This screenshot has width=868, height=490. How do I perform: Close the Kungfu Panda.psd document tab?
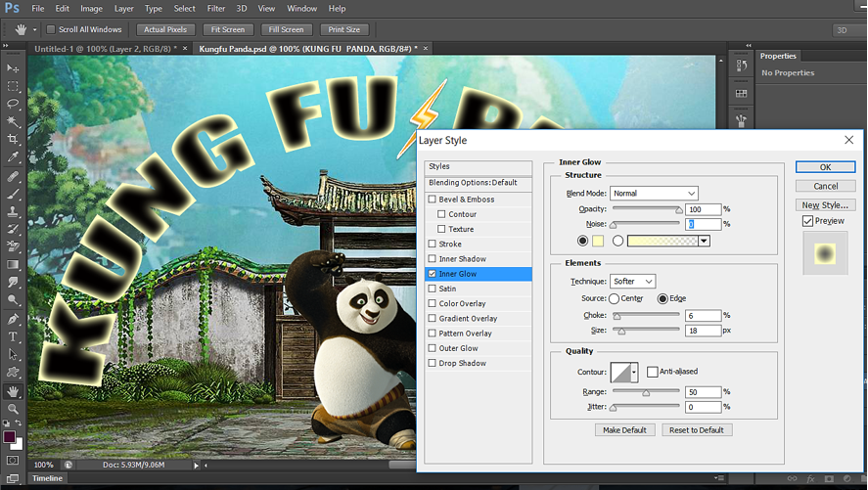(x=426, y=49)
